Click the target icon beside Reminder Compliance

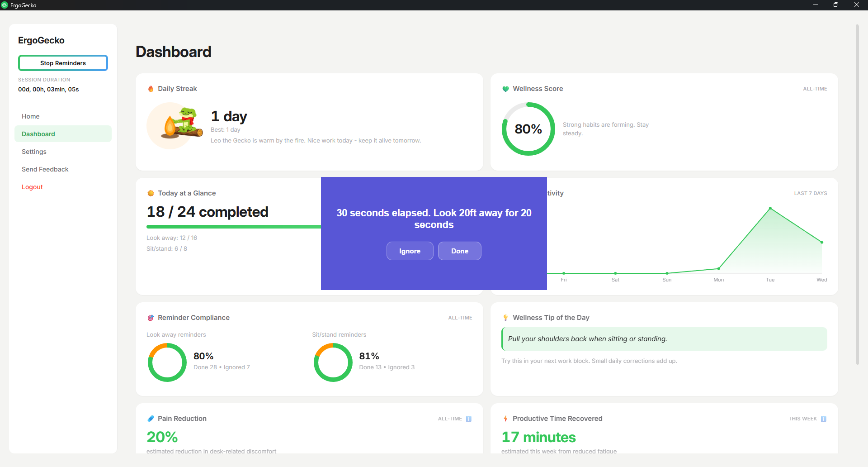point(151,318)
